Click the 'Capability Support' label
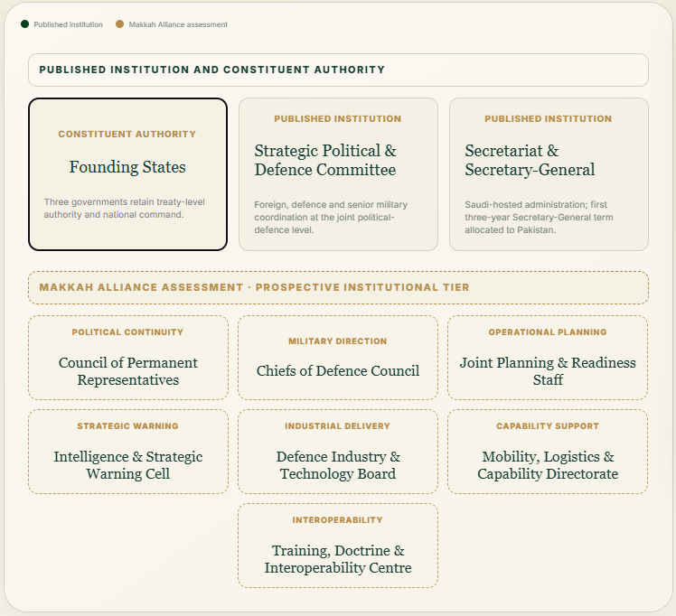The height and width of the screenshot is (616, 676). click(548, 426)
